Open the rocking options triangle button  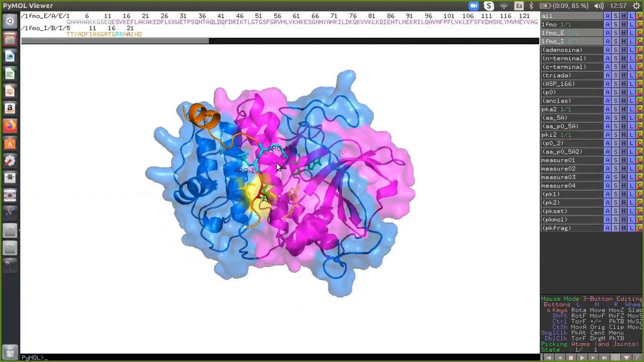626,357
